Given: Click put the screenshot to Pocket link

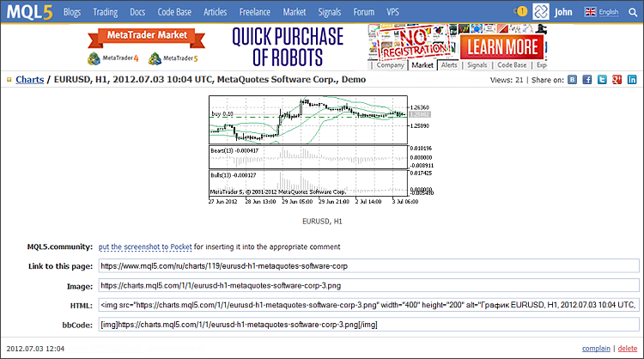Looking at the screenshot, I should pyautogui.click(x=145, y=246).
